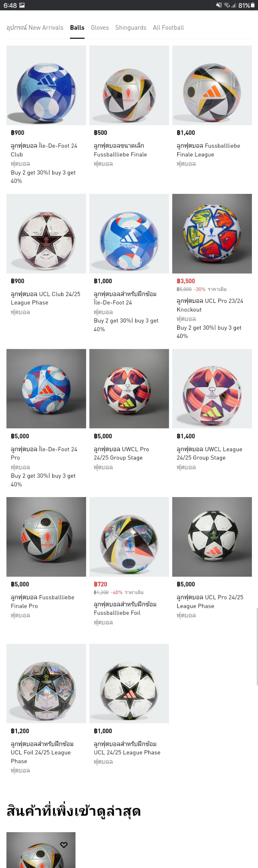This screenshot has width=258, height=868.
Task: Open Fussballliebe Finale League ball image
Action: [x=212, y=85]
